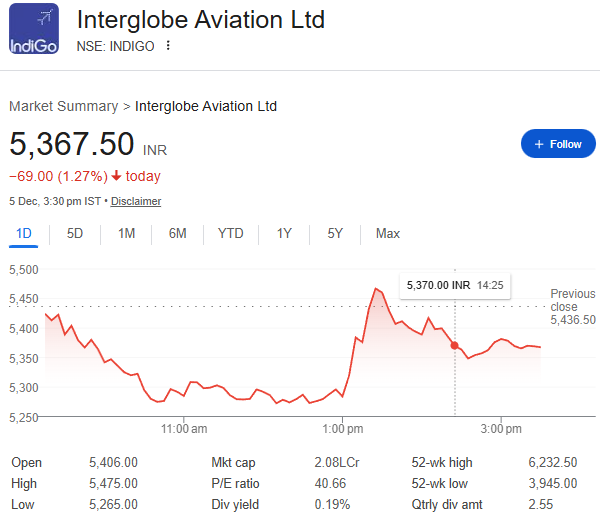
Task: Switch to the 1M chart range
Action: click(x=126, y=233)
